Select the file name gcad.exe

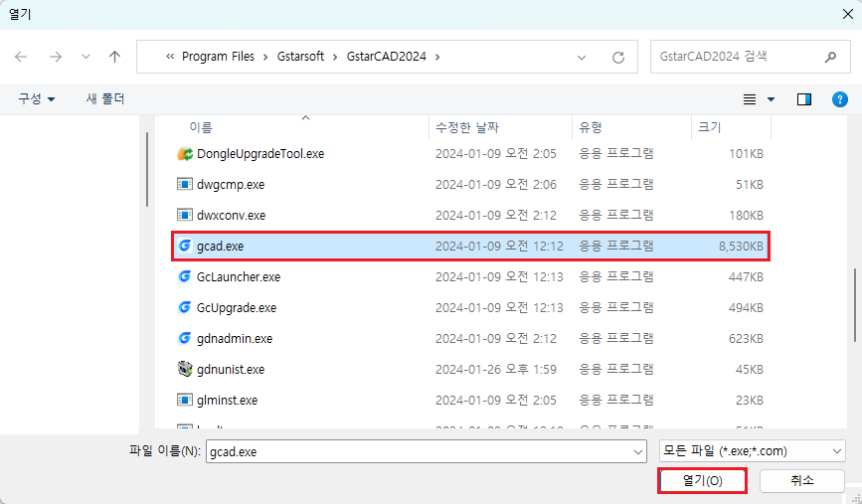(x=220, y=247)
